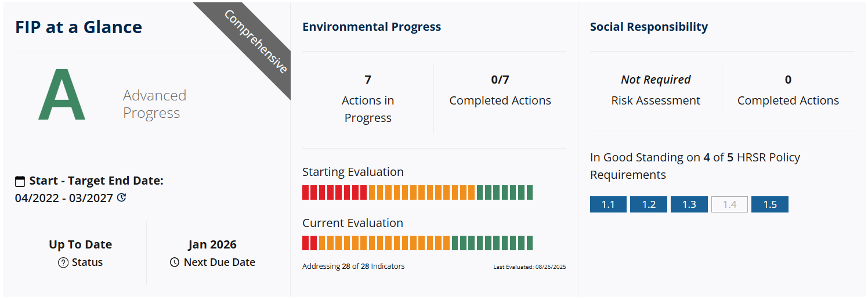Viewport: 868px width, 299px height.
Task: Click the calendar icon beside Start date
Action: [x=20, y=181]
